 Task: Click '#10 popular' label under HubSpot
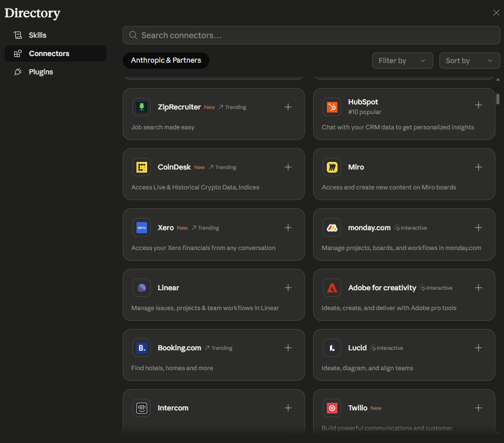[x=365, y=112]
